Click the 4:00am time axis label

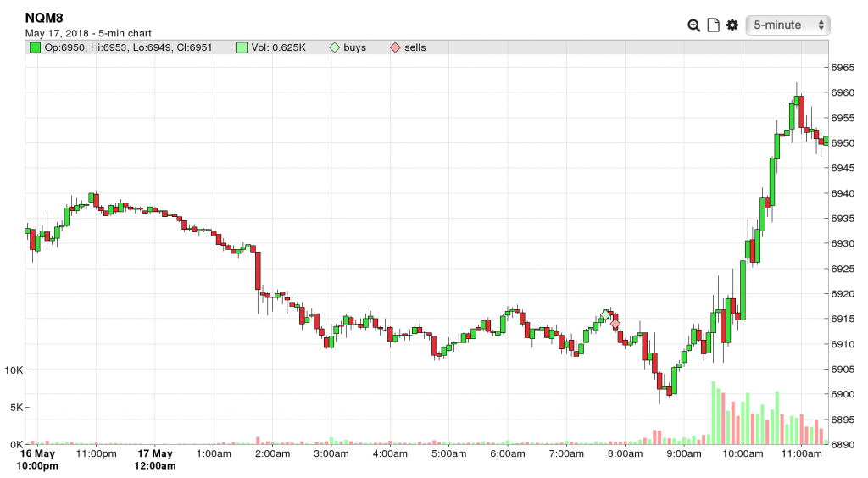click(x=390, y=453)
